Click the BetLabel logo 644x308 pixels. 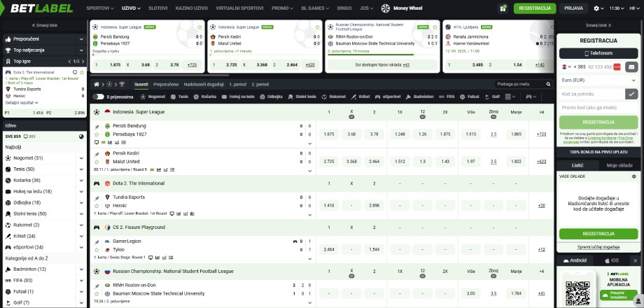tap(41, 8)
